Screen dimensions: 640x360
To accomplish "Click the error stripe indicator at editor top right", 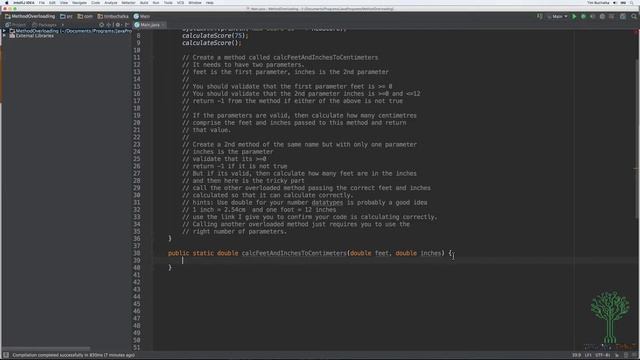I will (x=637, y=32).
